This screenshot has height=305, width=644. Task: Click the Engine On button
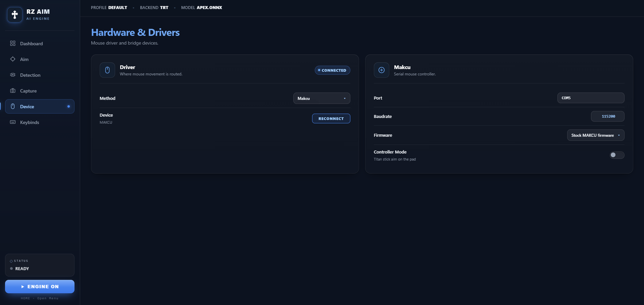(40, 287)
